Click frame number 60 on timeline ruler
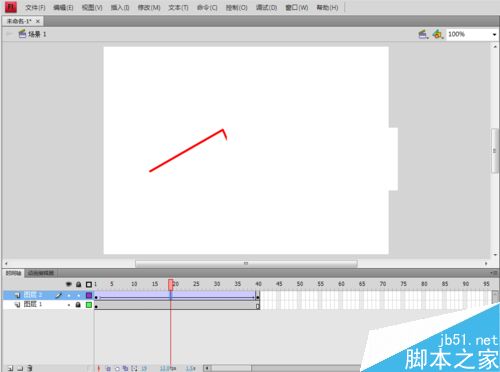The width and height of the screenshot is (500, 372). (341, 284)
